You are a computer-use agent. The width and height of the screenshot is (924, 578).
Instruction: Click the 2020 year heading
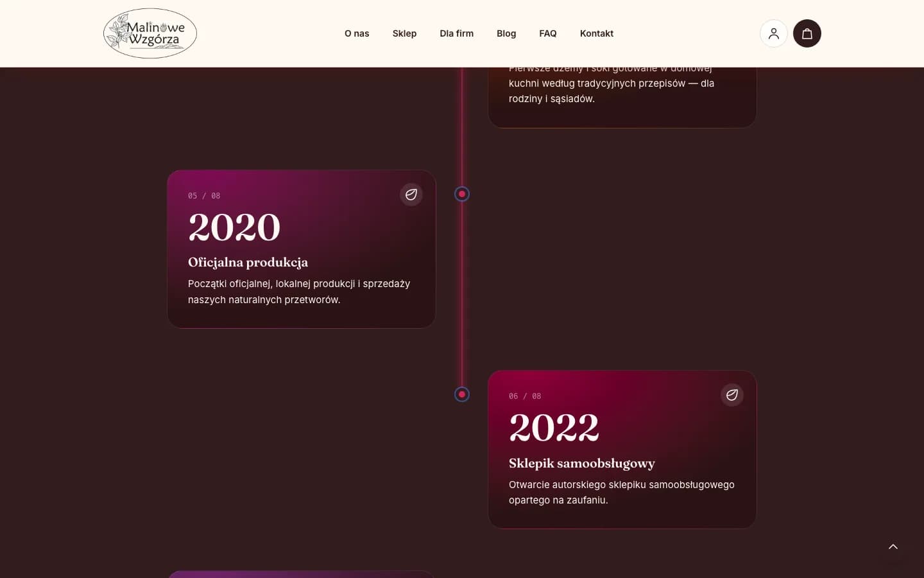234,227
